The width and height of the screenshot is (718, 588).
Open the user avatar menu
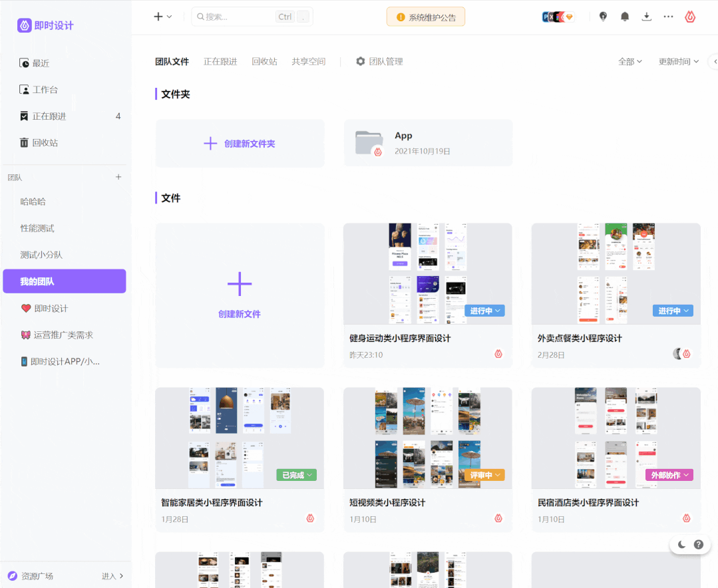[690, 17]
